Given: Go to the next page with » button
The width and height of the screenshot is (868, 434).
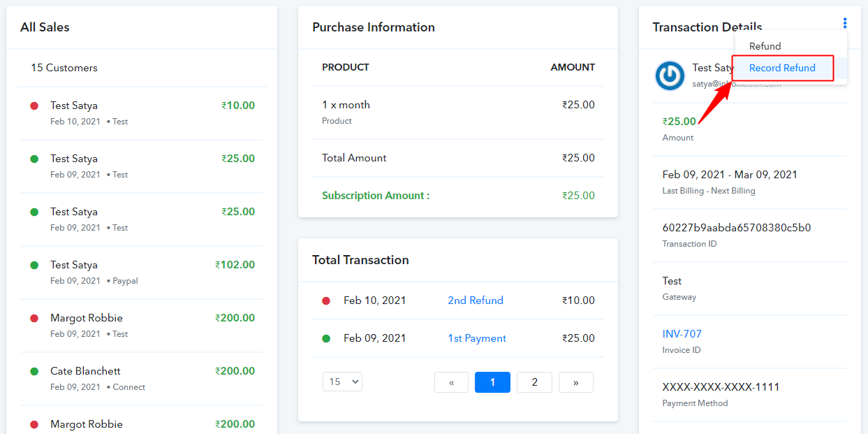Looking at the screenshot, I should 575,382.
